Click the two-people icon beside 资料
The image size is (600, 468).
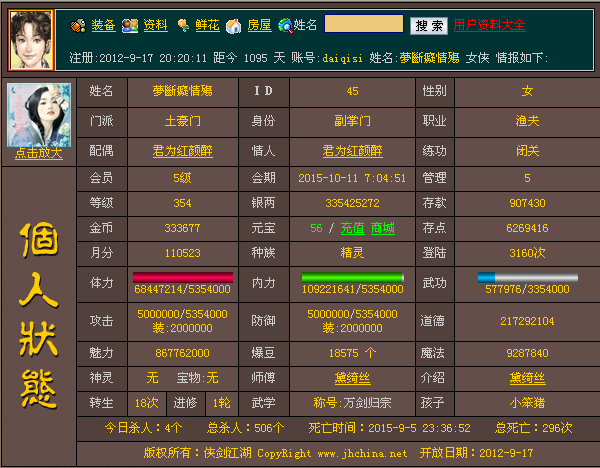pyautogui.click(x=130, y=26)
